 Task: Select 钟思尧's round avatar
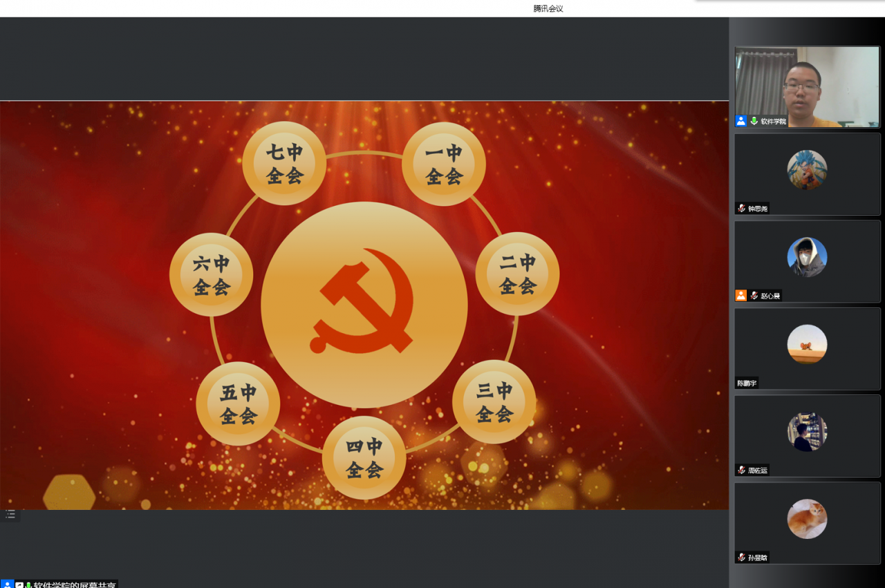click(807, 170)
